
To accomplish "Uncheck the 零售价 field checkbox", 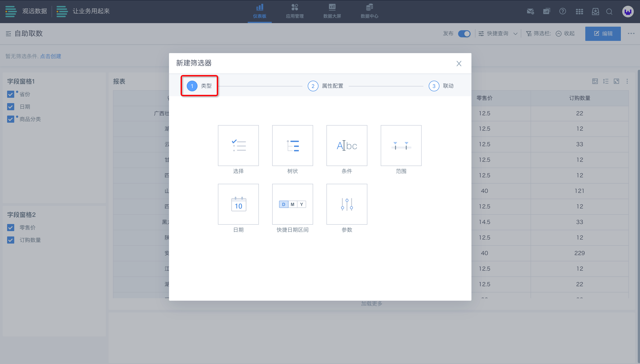I will (x=10, y=228).
